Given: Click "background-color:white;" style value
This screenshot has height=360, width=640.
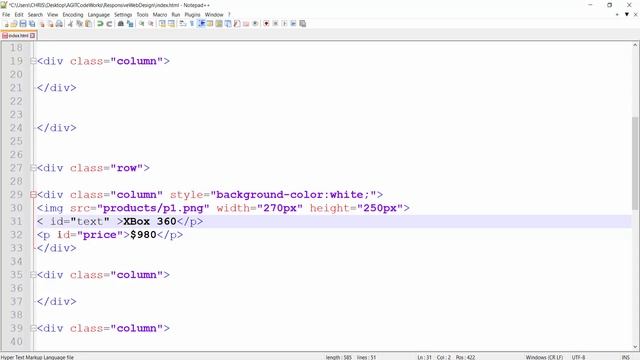Looking at the screenshot, I should pyautogui.click(x=293, y=195).
